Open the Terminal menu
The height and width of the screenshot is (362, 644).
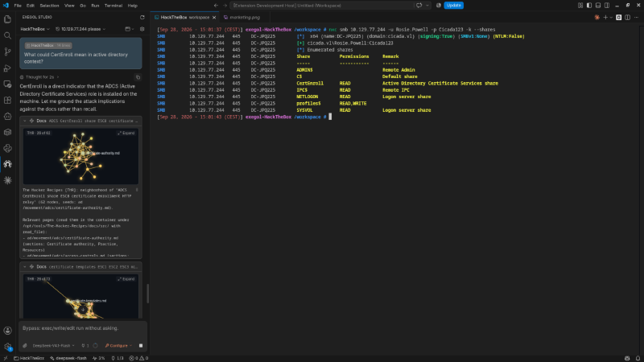tap(114, 6)
